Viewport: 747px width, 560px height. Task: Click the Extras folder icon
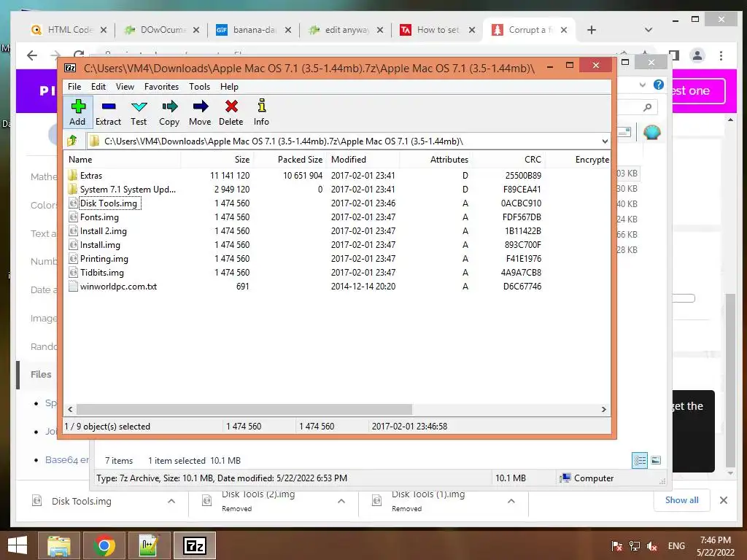(73, 175)
